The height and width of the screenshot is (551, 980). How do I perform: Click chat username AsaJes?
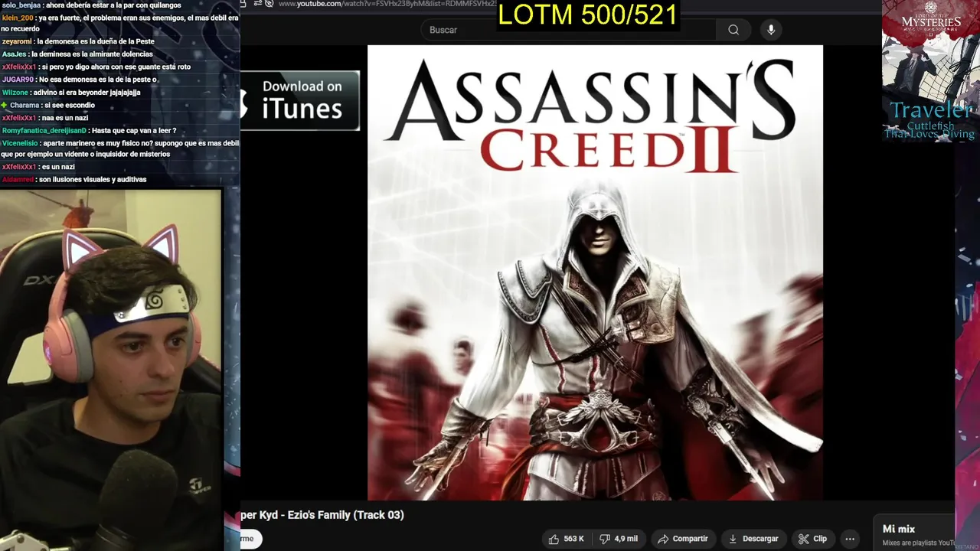(14, 54)
